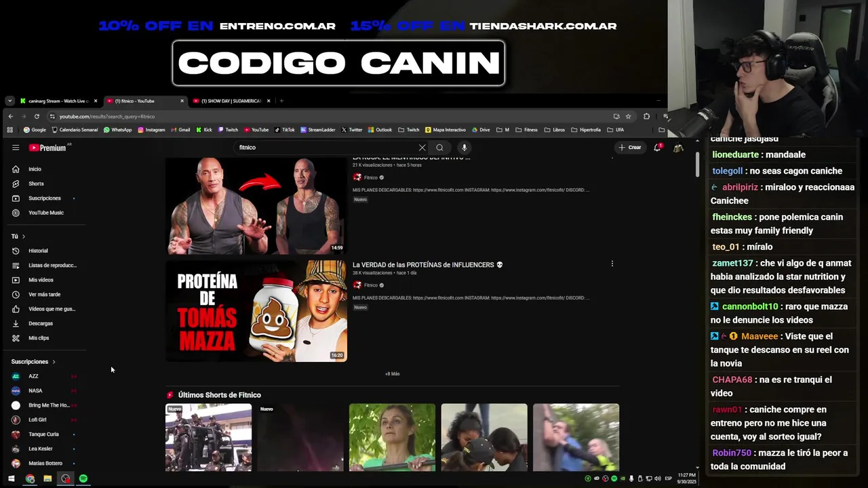The width and height of the screenshot is (868, 488).
Task: Bookmark this page with the star icon
Action: 628,116
